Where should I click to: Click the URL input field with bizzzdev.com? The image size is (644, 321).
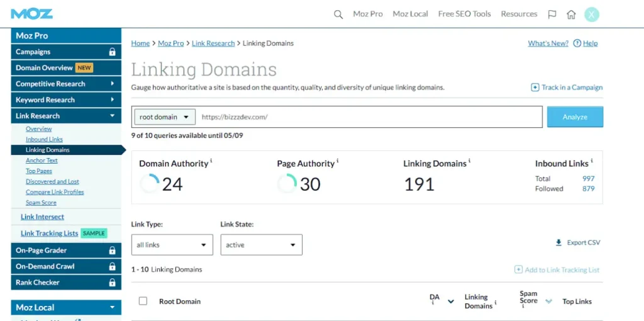(369, 117)
